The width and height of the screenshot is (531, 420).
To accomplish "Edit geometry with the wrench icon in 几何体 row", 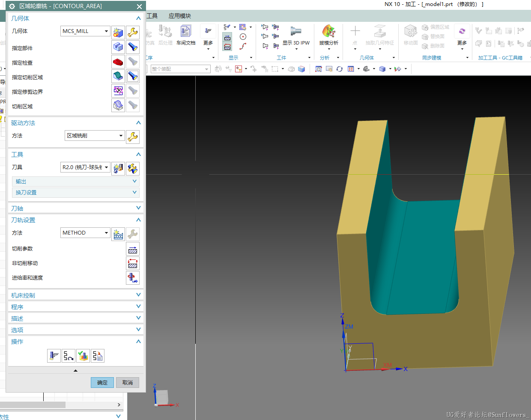I will click(x=133, y=32).
